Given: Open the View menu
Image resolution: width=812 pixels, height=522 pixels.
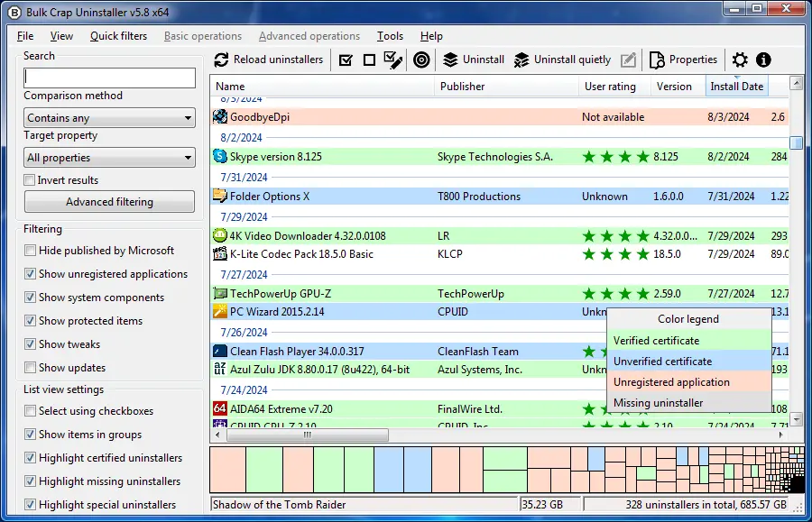Looking at the screenshot, I should pos(61,36).
